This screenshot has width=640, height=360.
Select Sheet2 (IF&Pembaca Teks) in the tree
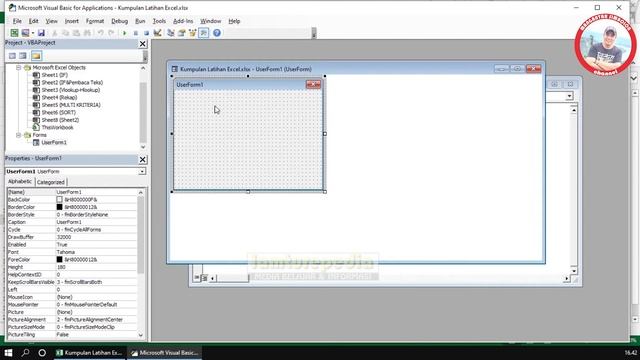72,82
